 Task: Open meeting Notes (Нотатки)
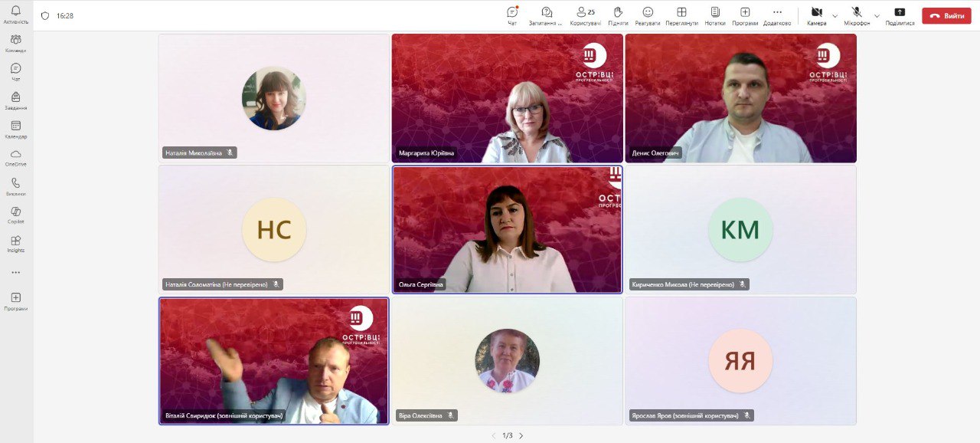[715, 15]
